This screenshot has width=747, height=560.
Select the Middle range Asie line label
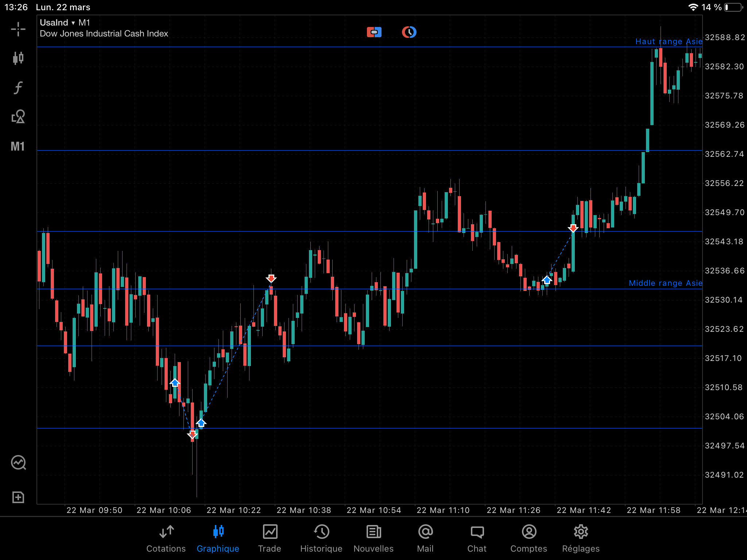coord(665,283)
